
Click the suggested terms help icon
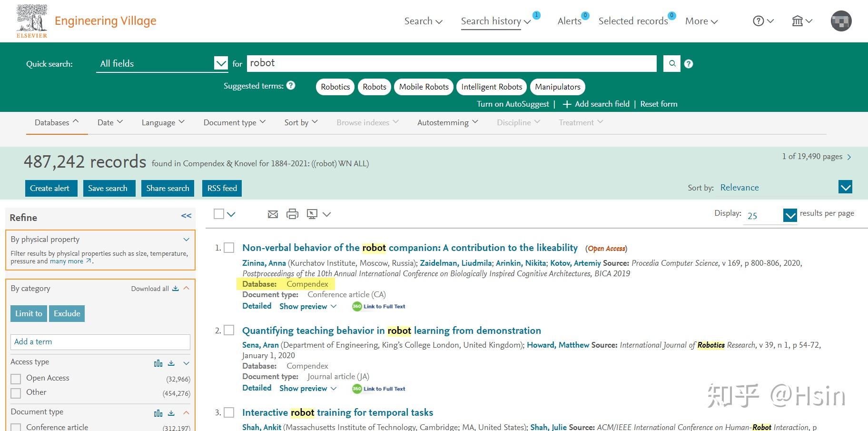pyautogui.click(x=291, y=85)
